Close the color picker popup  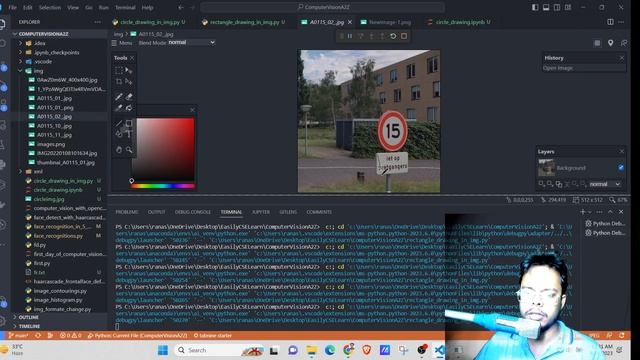click(192, 110)
